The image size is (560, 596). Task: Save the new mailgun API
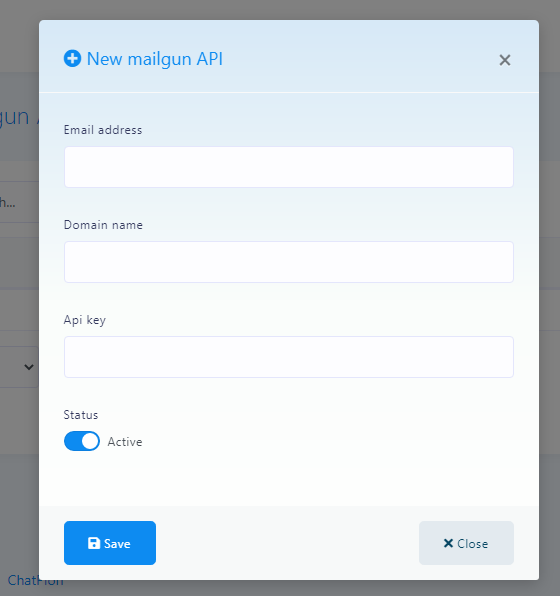tap(110, 543)
